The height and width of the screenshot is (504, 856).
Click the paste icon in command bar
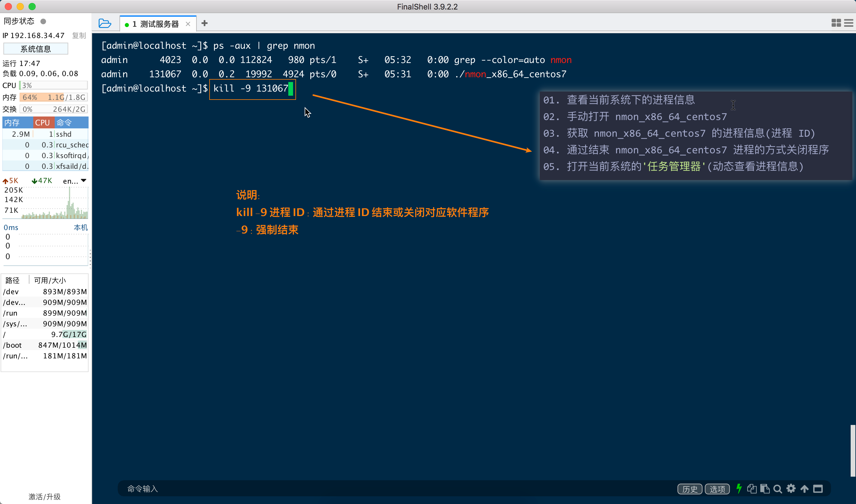tap(765, 489)
